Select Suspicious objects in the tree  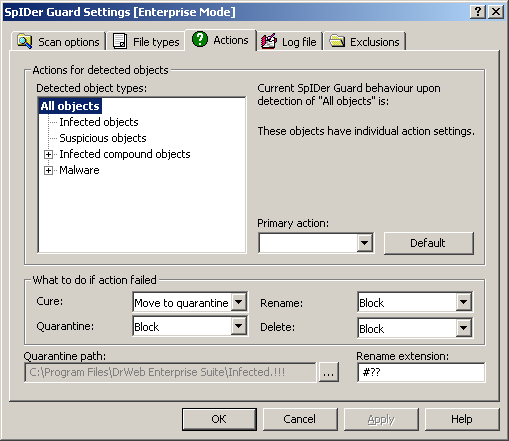pos(103,138)
